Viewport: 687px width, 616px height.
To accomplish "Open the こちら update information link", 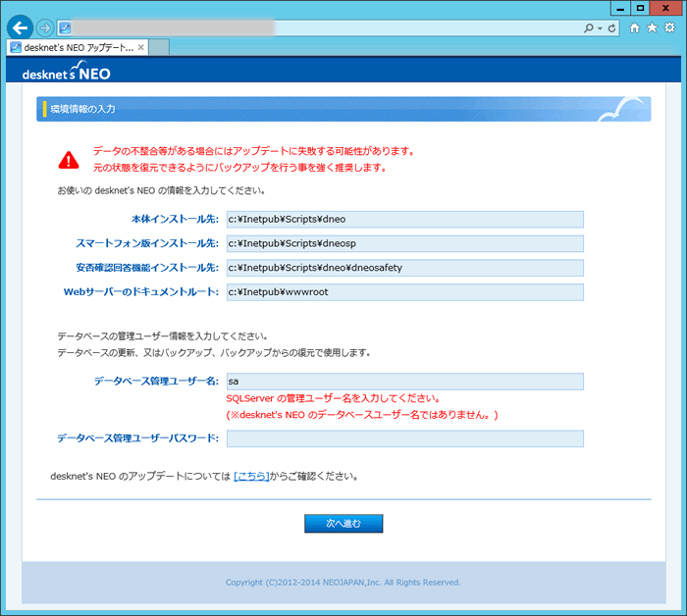I will tap(251, 477).
